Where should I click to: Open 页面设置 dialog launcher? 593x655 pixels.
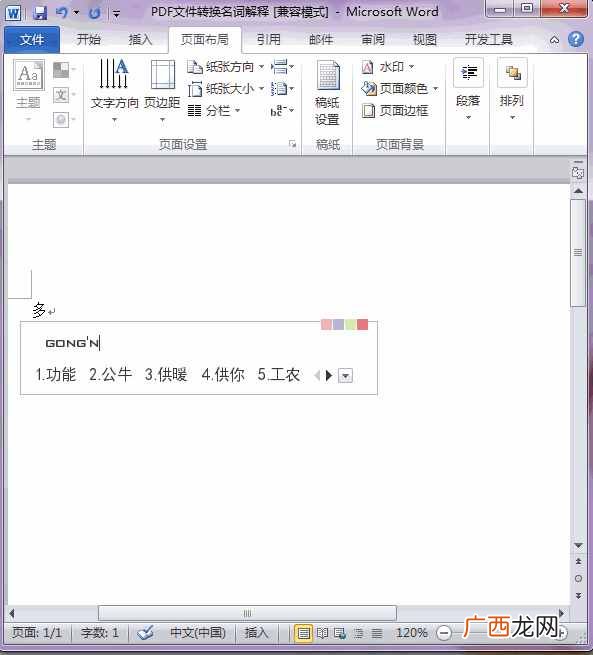click(292, 145)
